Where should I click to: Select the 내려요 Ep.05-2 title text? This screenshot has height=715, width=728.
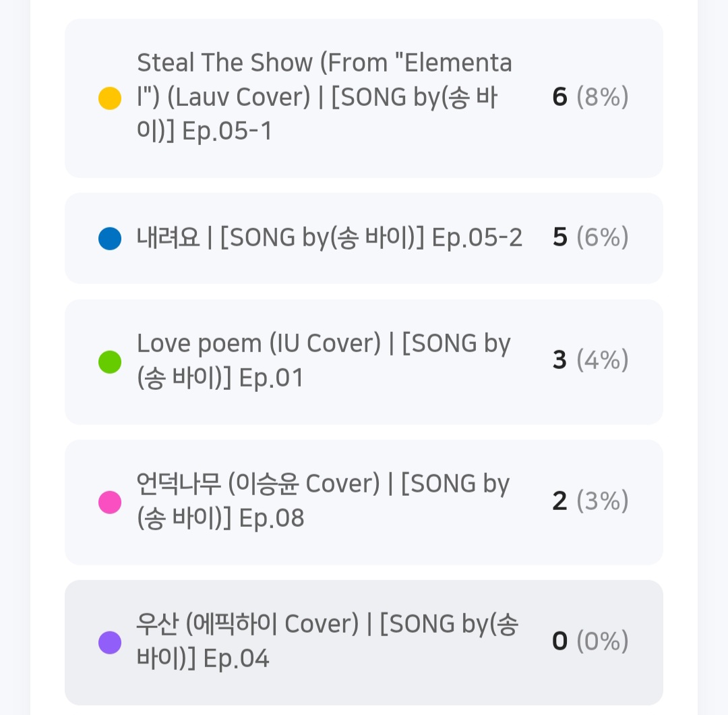click(330, 237)
